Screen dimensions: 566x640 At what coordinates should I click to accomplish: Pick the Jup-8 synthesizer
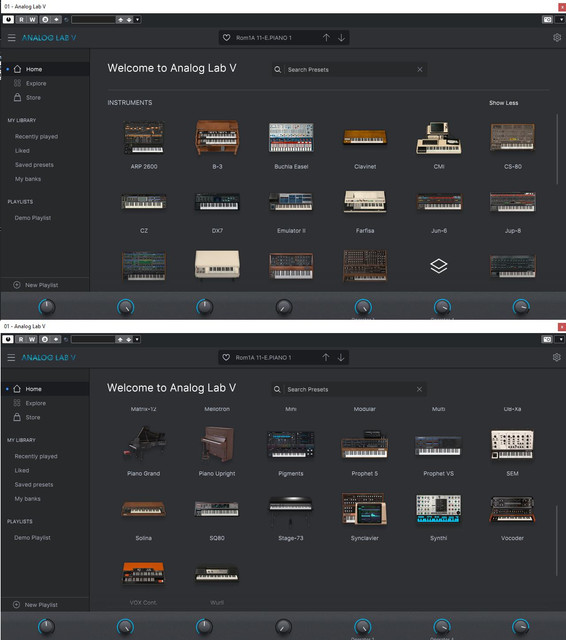click(x=513, y=202)
